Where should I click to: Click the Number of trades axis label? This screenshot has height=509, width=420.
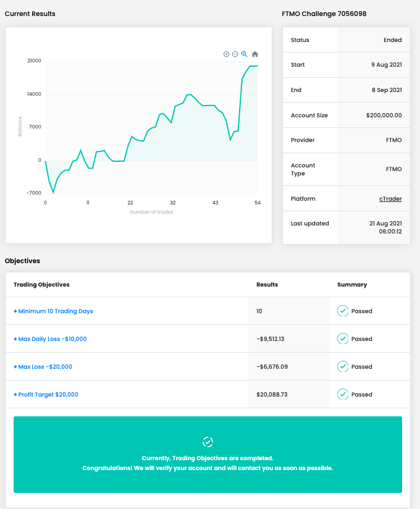151,212
